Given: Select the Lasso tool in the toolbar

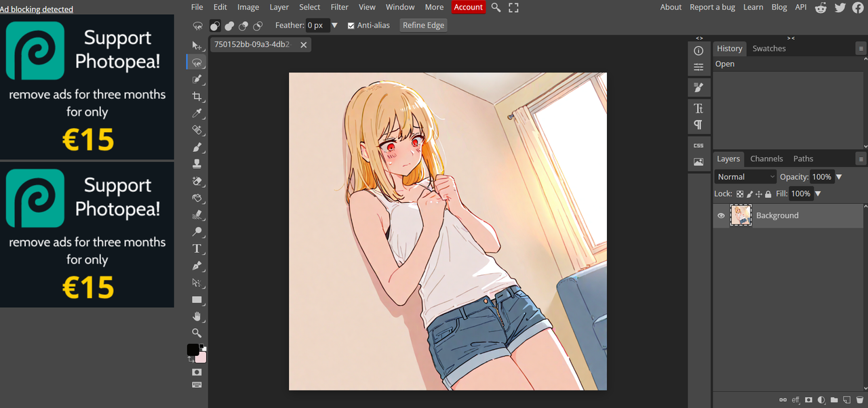Looking at the screenshot, I should [197, 62].
